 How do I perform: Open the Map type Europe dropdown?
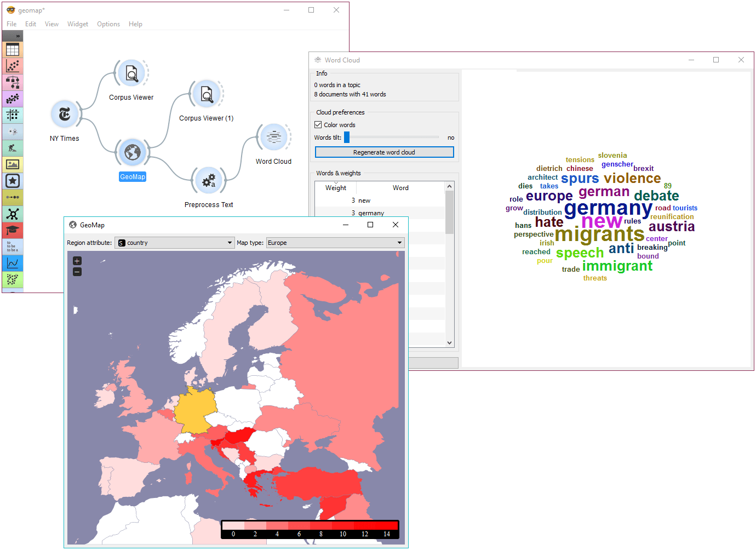click(335, 243)
